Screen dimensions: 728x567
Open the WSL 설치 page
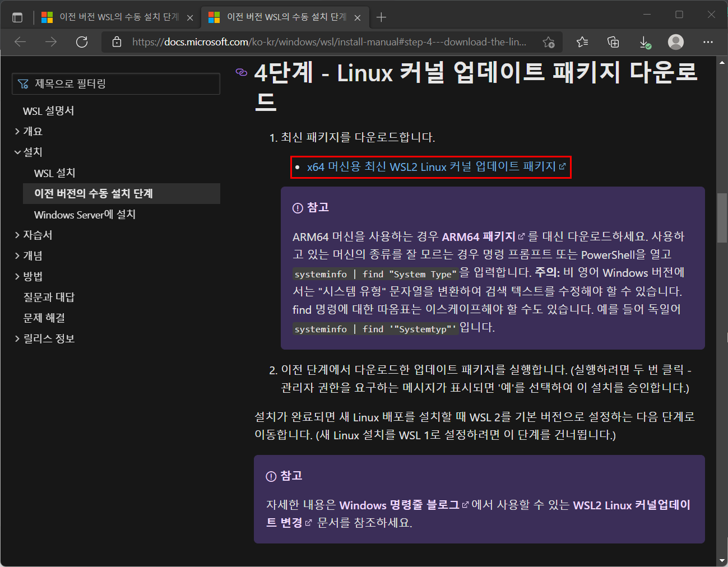pos(55,173)
